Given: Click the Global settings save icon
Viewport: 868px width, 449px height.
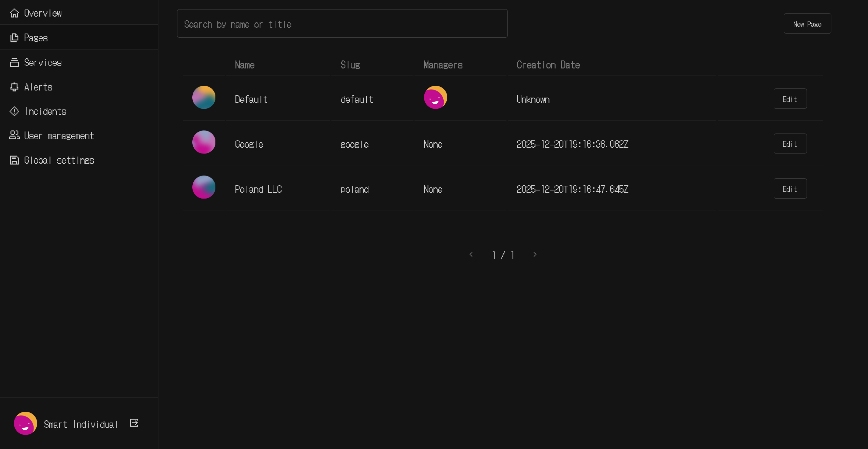Looking at the screenshot, I should pos(14,160).
